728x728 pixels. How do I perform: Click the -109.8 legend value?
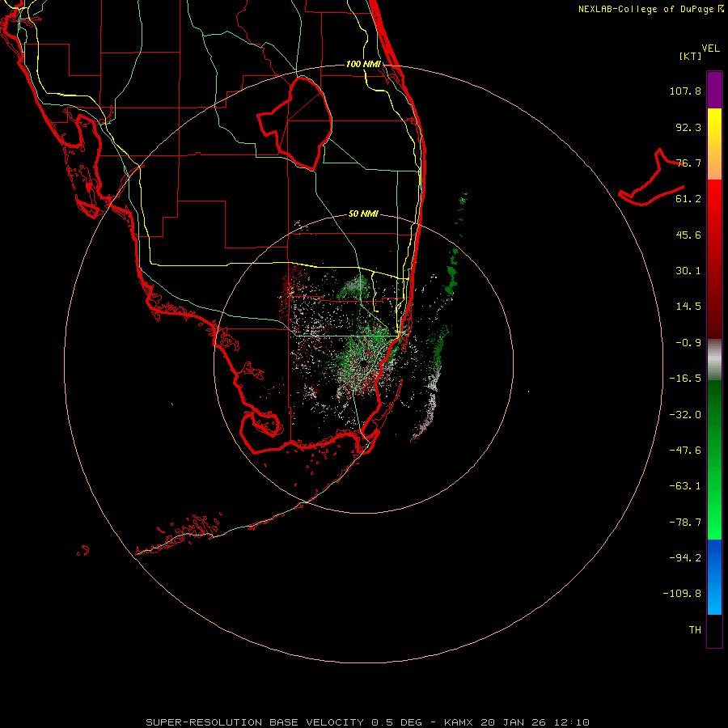(682, 594)
